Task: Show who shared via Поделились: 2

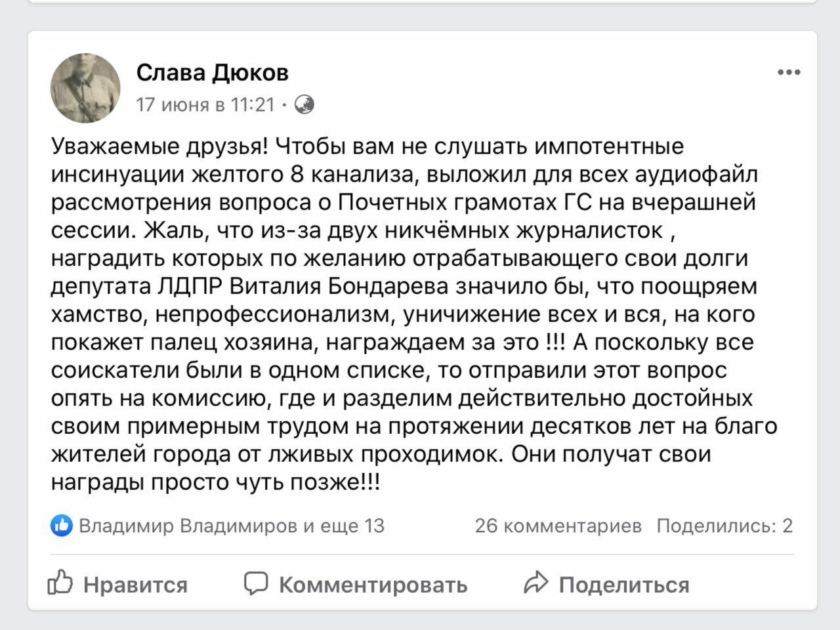Action: tap(725, 526)
